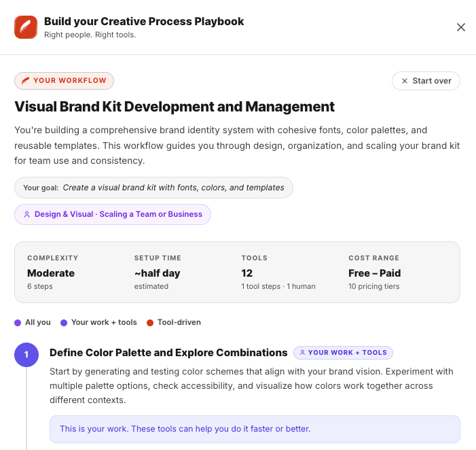This screenshot has height=450, width=476.
Task: Click the Start over button
Action: [426, 81]
